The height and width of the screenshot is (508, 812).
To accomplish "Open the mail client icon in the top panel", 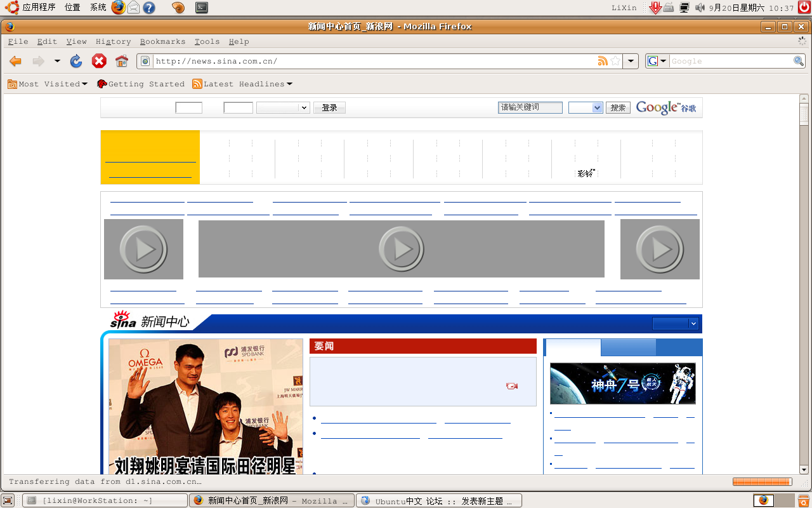I will (133, 8).
